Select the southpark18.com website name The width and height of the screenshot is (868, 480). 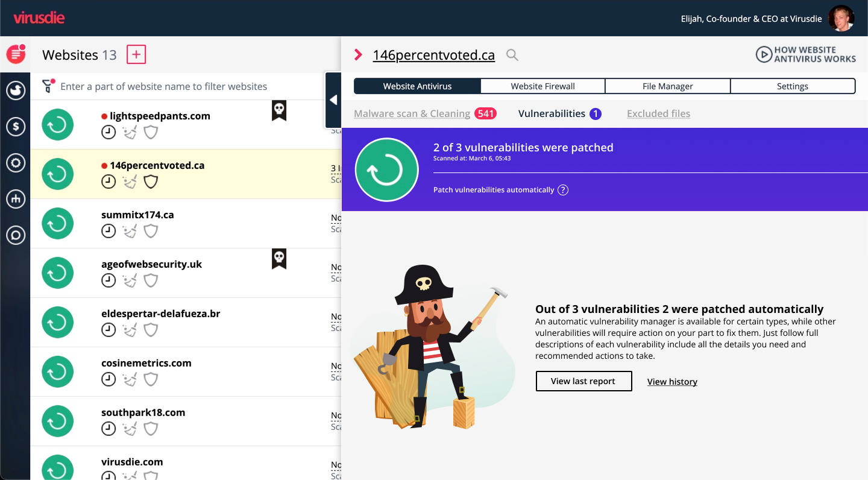[x=143, y=412]
